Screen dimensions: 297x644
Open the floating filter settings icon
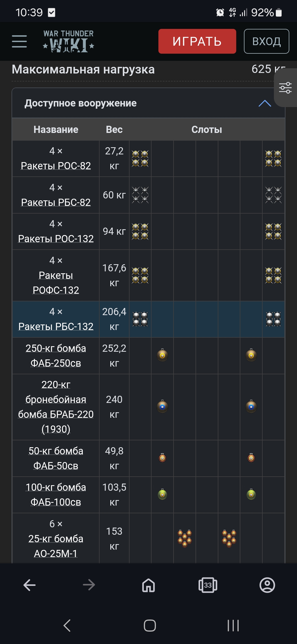tap(285, 88)
